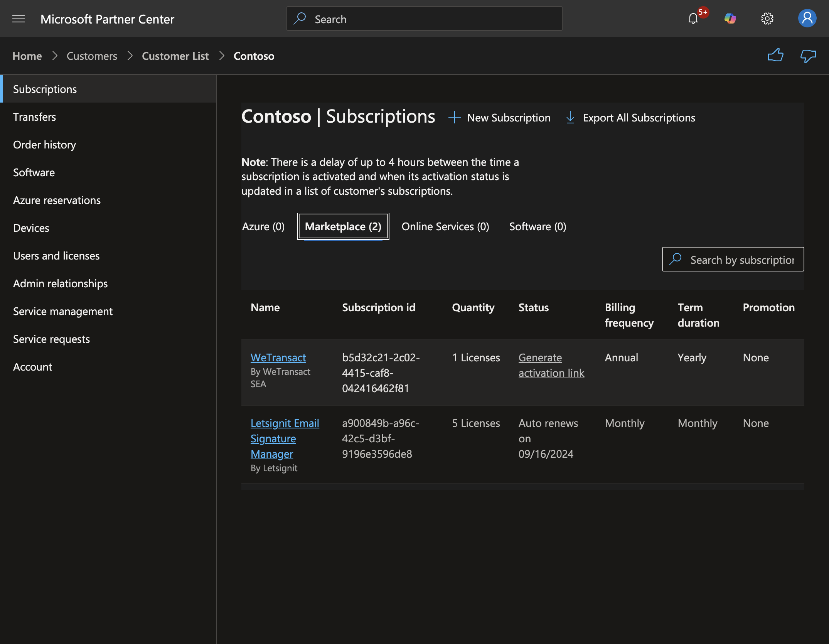Open Letsignit Email Signature Manager link
Image resolution: width=829 pixels, height=644 pixels.
285,438
